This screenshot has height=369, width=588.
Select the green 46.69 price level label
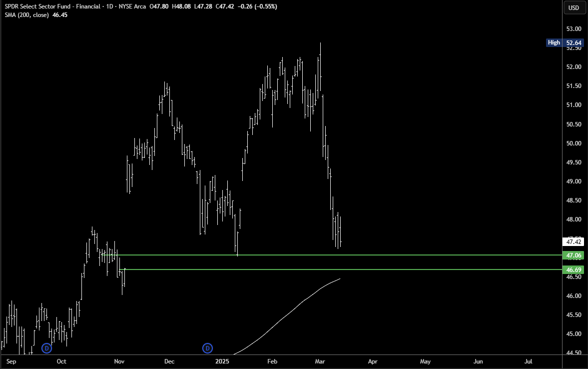(574, 269)
